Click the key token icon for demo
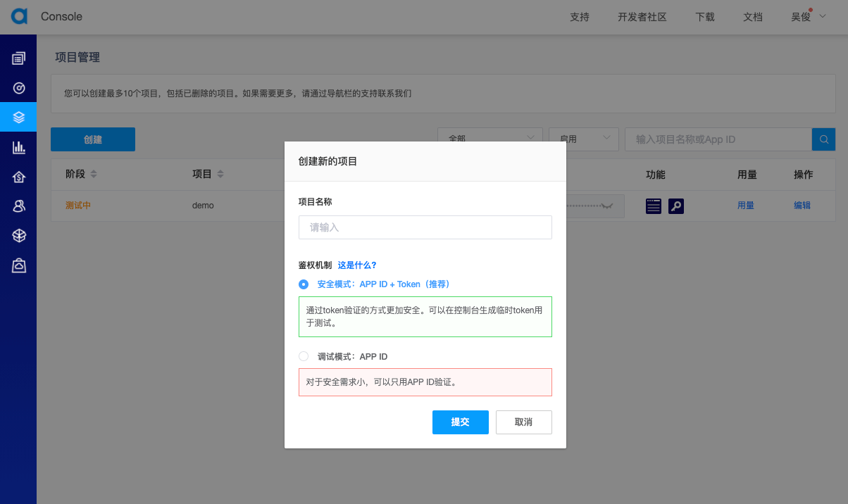The image size is (848, 504). point(676,206)
